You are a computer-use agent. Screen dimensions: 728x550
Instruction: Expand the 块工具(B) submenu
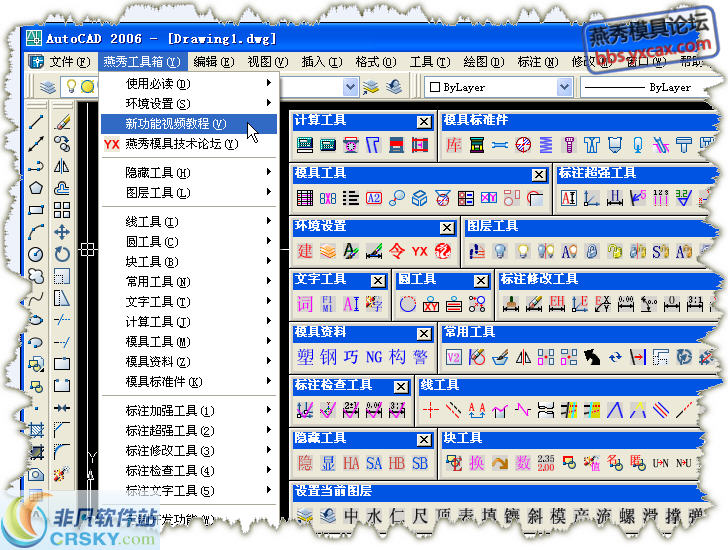(189, 262)
